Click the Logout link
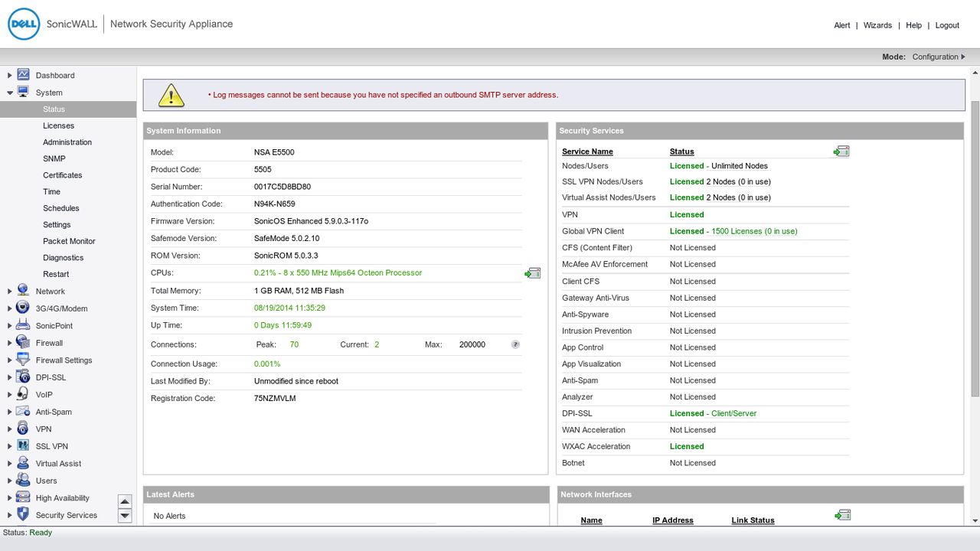Image resolution: width=980 pixels, height=551 pixels. pyautogui.click(x=947, y=25)
